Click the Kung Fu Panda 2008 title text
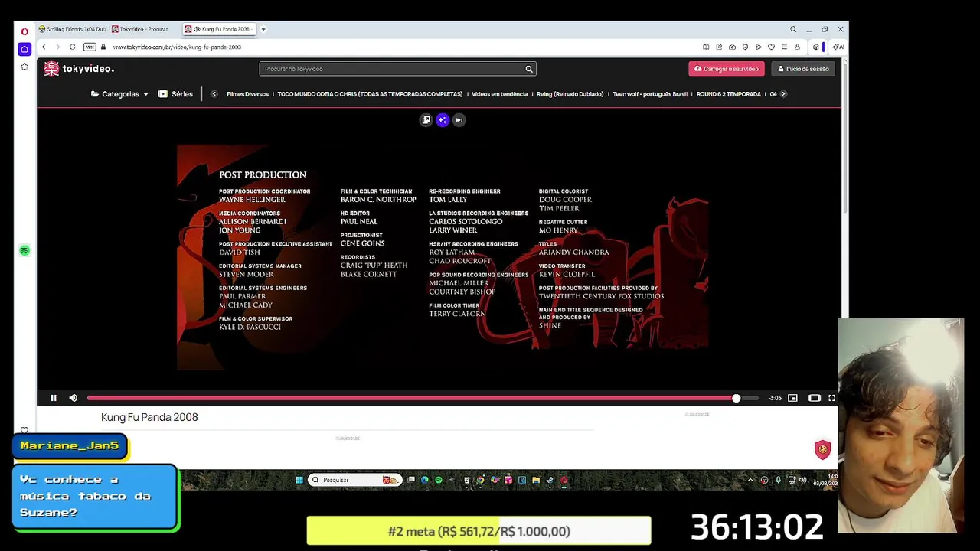This screenshot has width=980, height=551. 149,417
